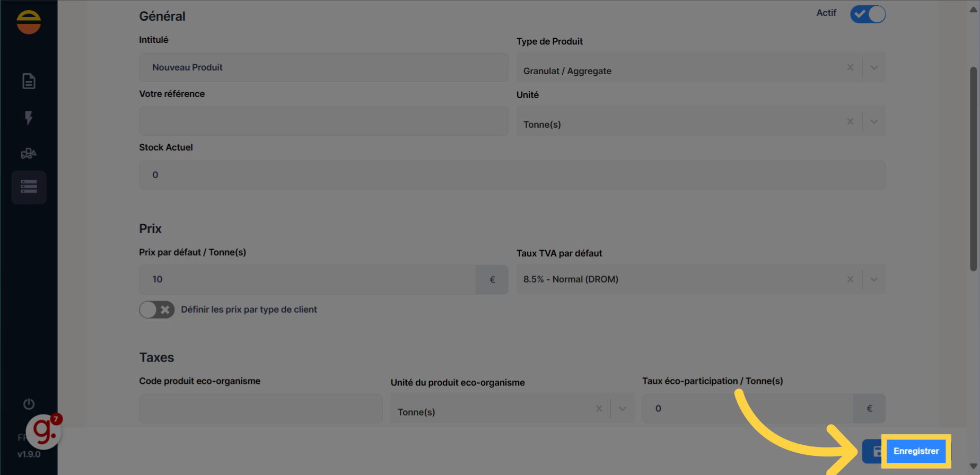Click the power logout icon
The image size is (980, 475).
pos(29,404)
